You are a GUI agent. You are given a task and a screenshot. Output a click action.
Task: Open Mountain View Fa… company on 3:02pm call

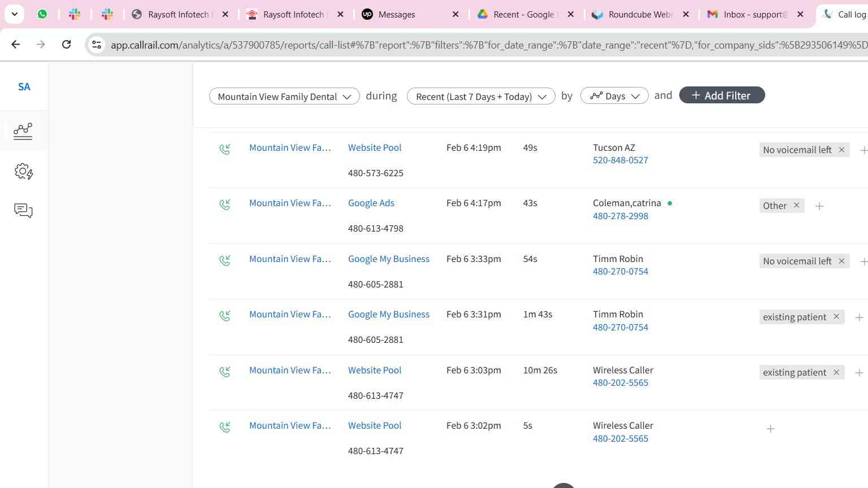[x=290, y=425]
